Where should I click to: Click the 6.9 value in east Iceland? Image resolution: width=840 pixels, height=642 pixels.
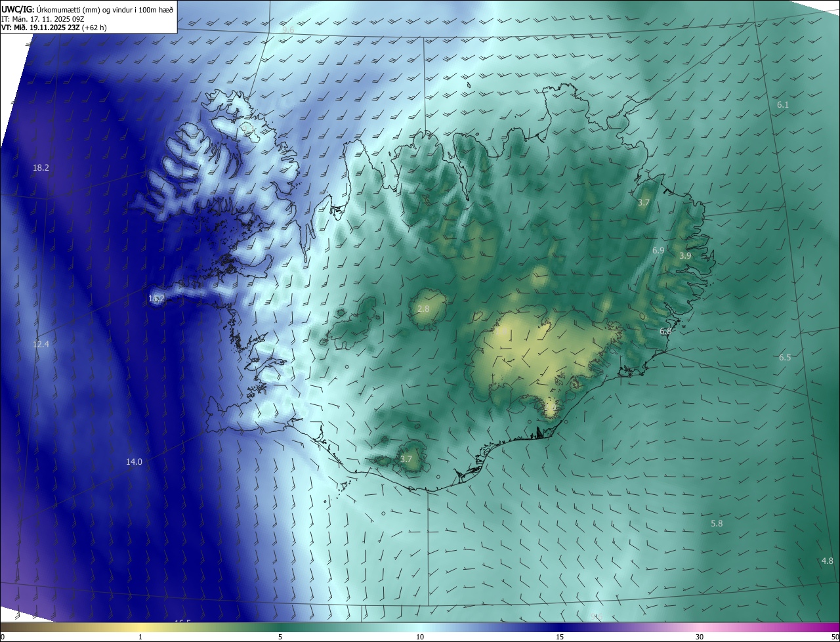click(x=658, y=251)
